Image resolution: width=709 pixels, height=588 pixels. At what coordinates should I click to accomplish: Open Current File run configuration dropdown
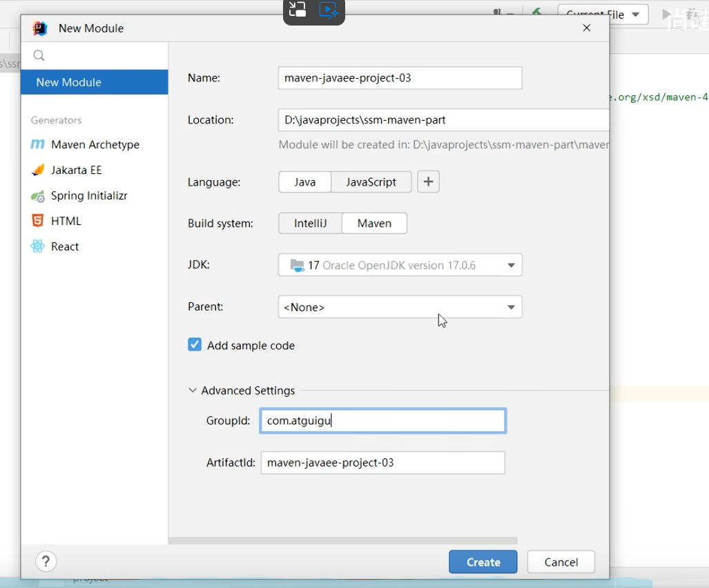603,14
